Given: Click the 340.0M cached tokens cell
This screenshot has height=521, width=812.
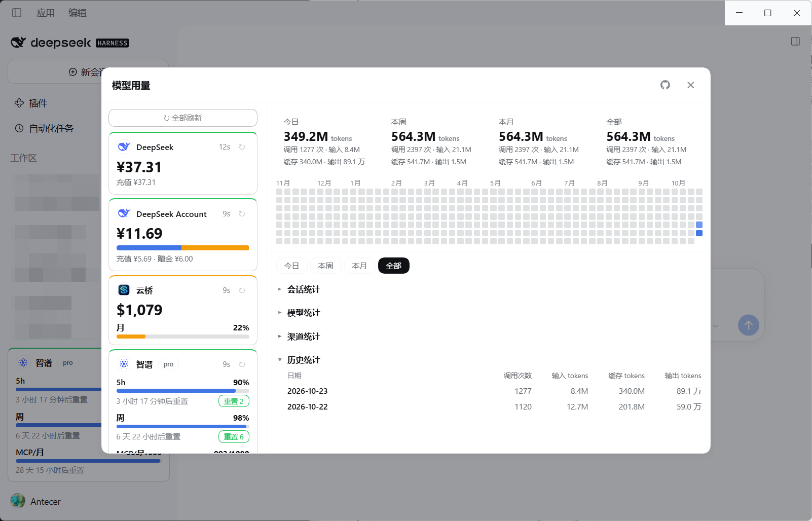Looking at the screenshot, I should click(632, 391).
